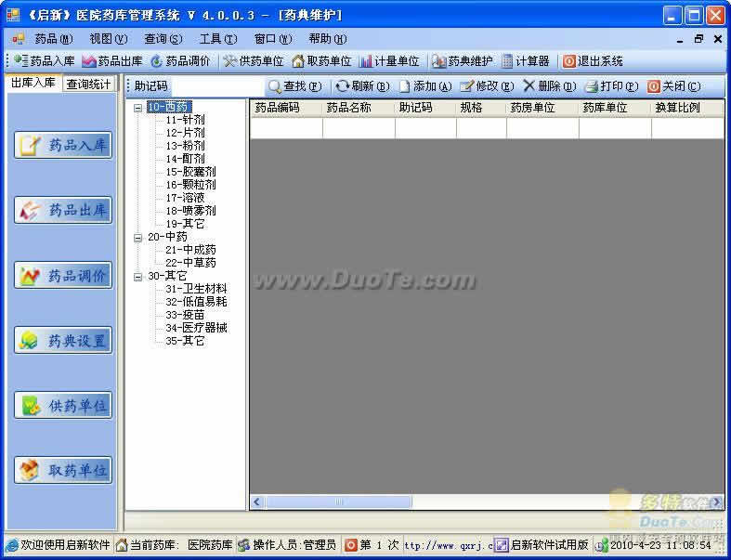Select 32-低值易耗 in the tree
Viewport: 731px width, 560px height.
[196, 302]
